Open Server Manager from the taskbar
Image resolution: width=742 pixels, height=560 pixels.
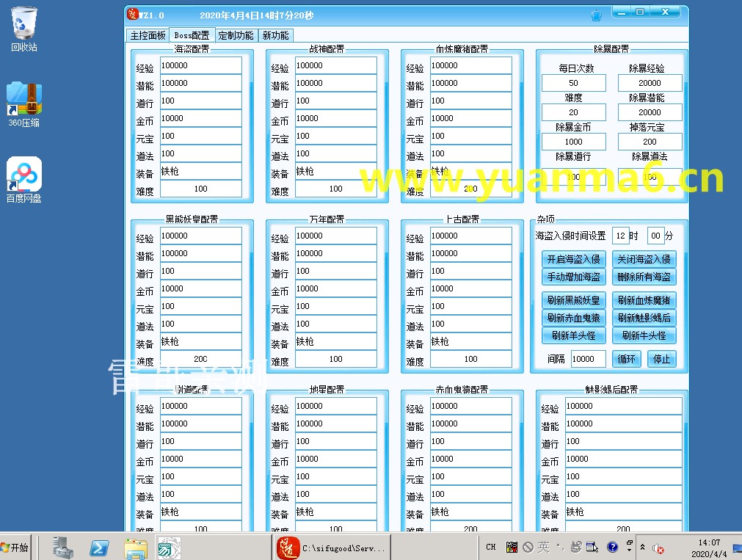[x=64, y=548]
